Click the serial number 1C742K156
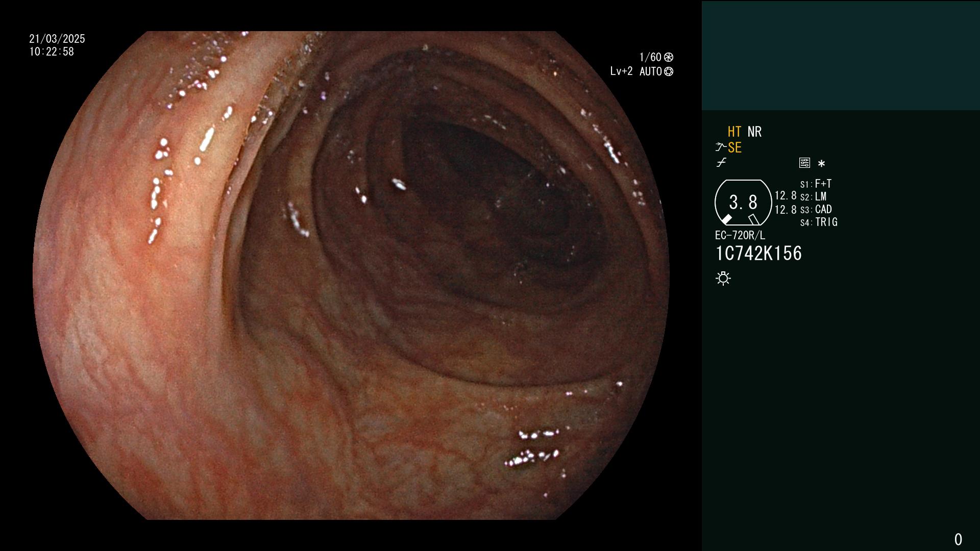Image resolution: width=980 pixels, height=551 pixels. coord(758,254)
